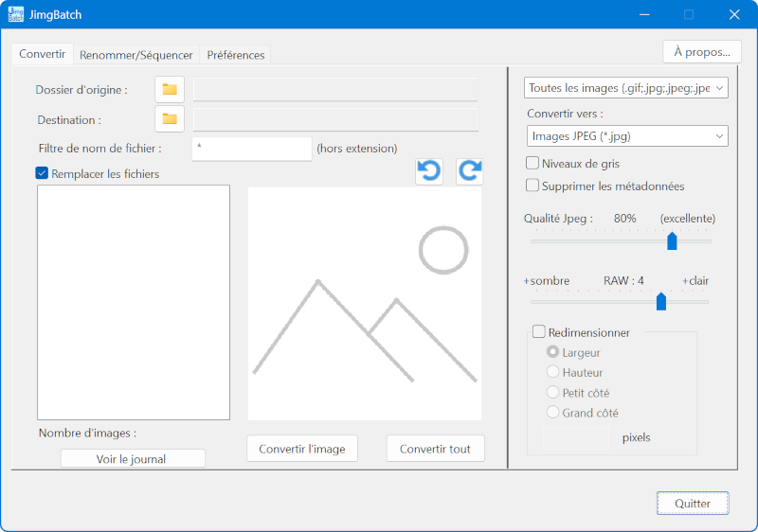Enable Niveaux de gris option
Image resolution: width=758 pixels, height=532 pixels.
[x=532, y=164]
